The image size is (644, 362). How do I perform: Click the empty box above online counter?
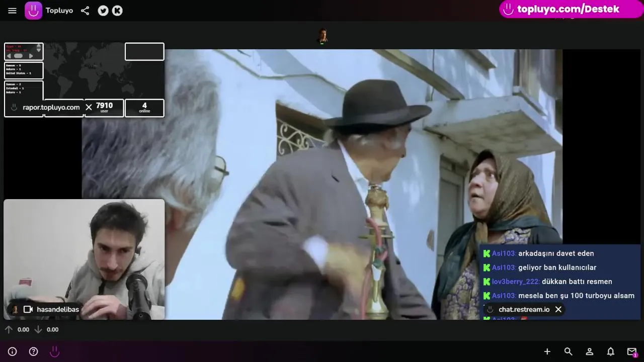click(144, 51)
